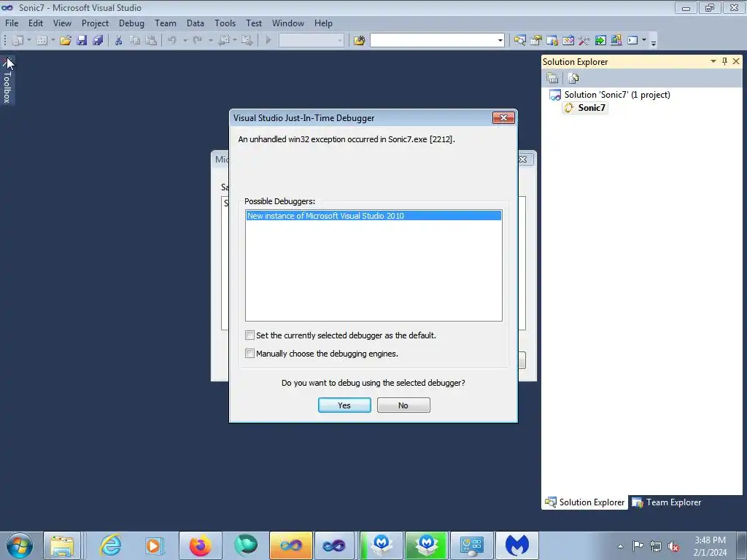Click the Paste clipboard icon
The image size is (747, 560).
point(151,41)
